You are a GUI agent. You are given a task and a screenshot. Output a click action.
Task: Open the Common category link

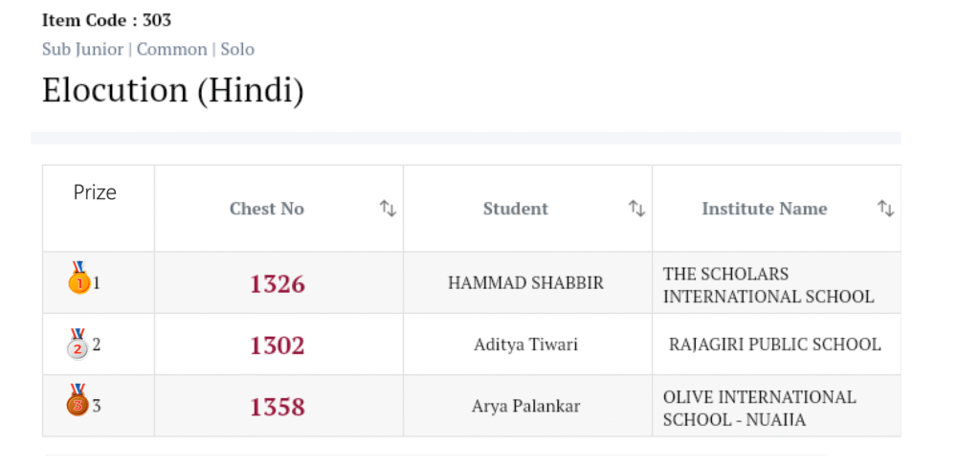[172, 49]
